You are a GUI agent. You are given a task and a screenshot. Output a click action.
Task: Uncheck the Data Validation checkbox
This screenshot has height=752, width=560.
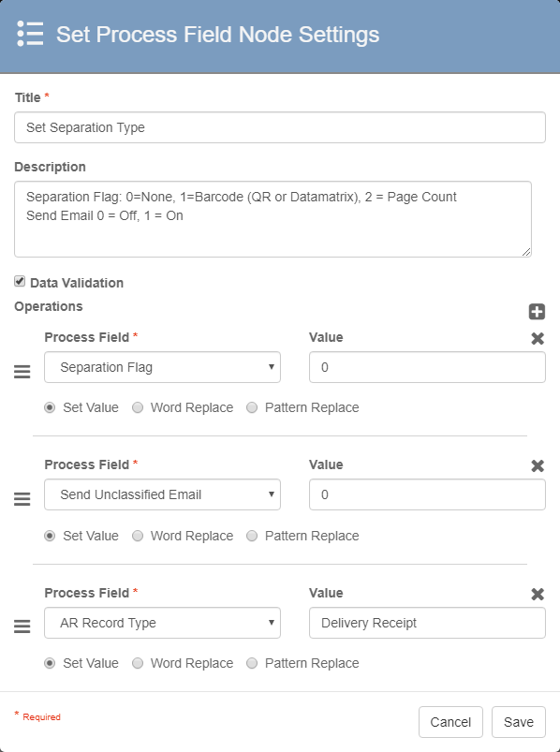click(x=20, y=282)
